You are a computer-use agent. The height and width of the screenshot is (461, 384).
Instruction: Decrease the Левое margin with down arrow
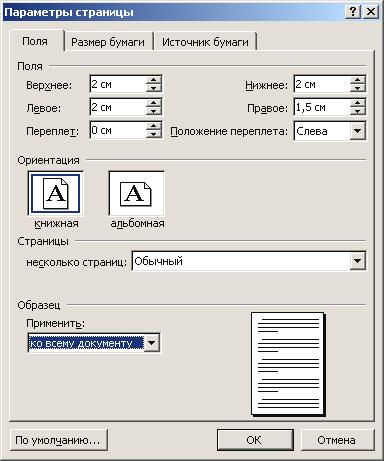(154, 111)
